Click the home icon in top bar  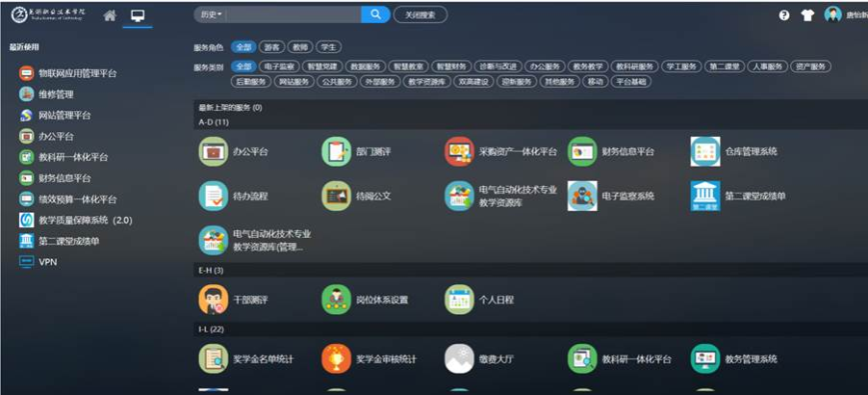coord(110,15)
